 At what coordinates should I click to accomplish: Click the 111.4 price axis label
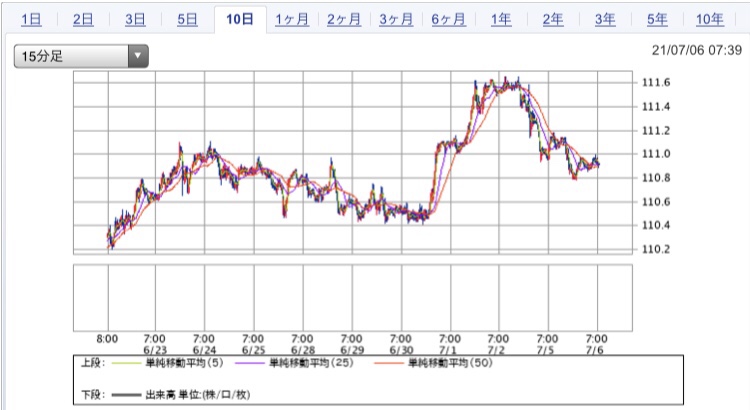tap(656, 107)
